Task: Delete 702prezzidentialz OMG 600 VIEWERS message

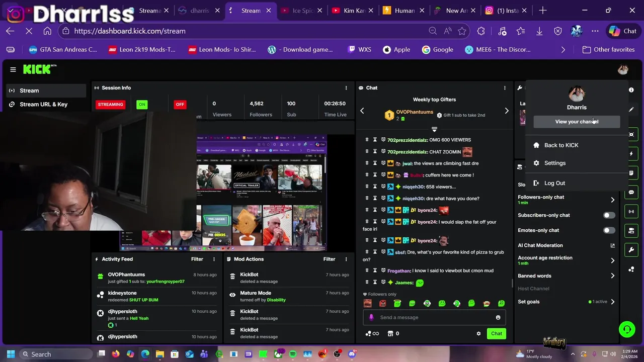Action: pyautogui.click(x=367, y=140)
